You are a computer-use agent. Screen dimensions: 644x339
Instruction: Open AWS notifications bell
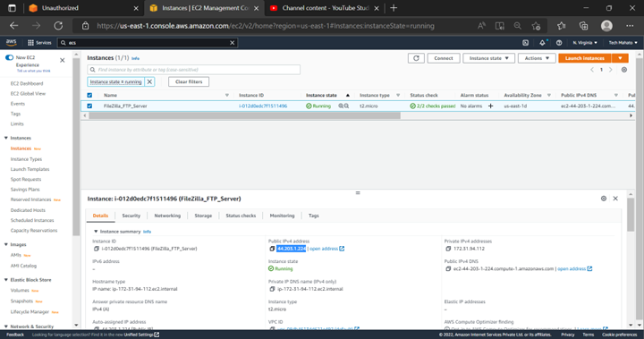point(542,43)
